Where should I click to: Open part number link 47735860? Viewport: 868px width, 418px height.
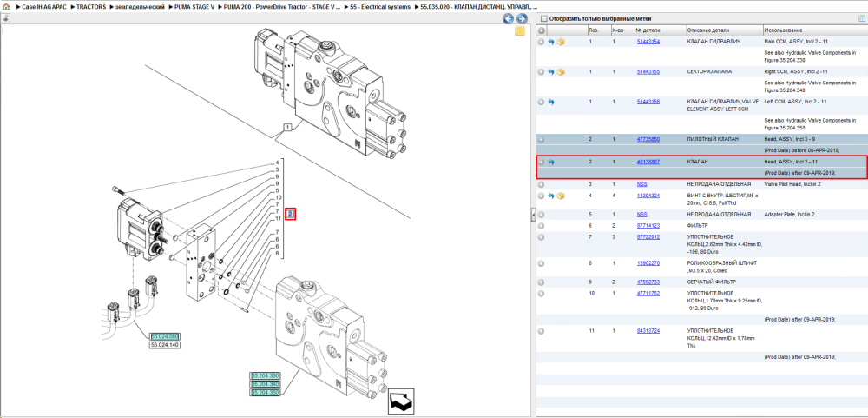coord(648,139)
